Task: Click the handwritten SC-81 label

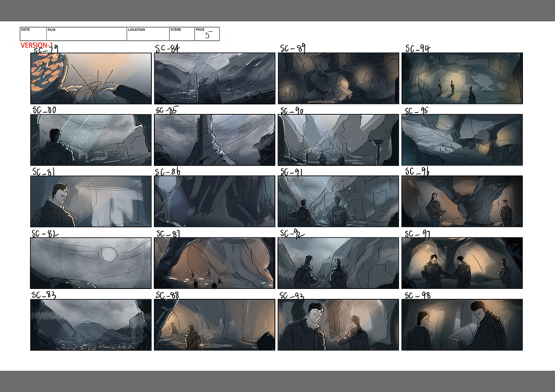Action: (43, 172)
